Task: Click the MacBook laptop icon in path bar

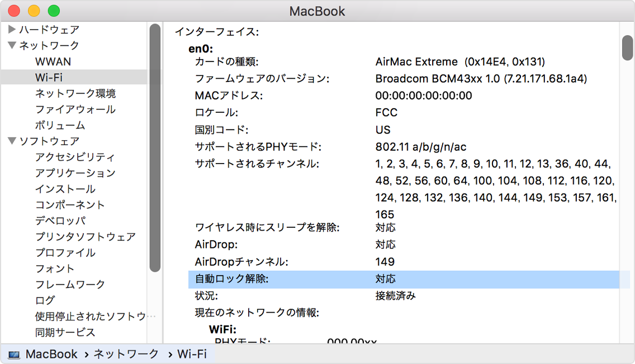Action: tap(14, 355)
